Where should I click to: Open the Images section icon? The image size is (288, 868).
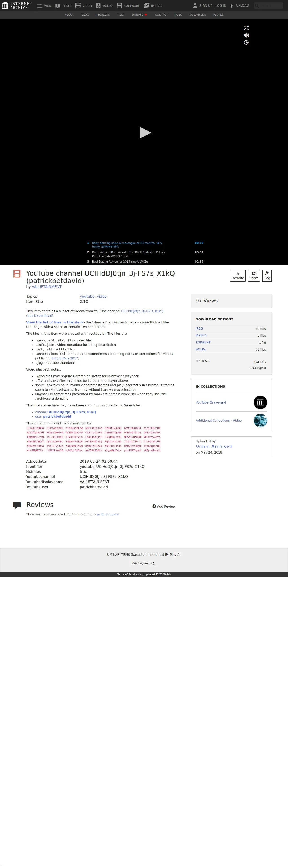(x=147, y=5)
